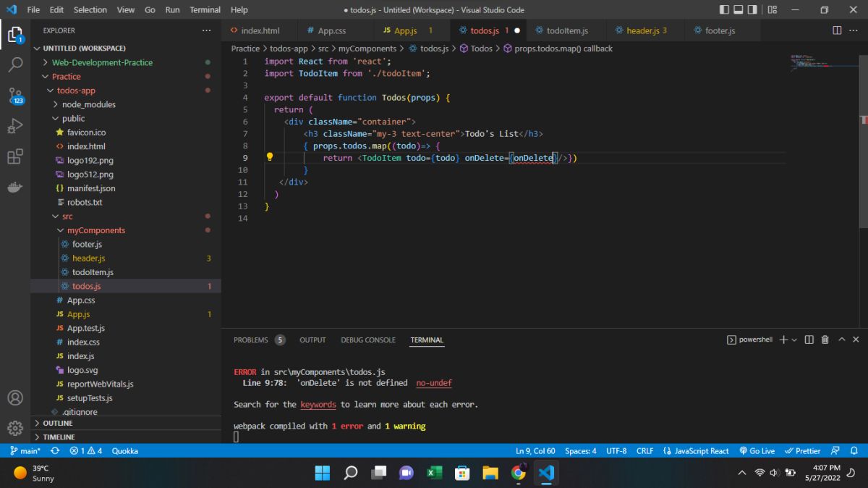Kill terminal with trash icon
Image resolution: width=868 pixels, height=488 pixels.
pos(825,340)
